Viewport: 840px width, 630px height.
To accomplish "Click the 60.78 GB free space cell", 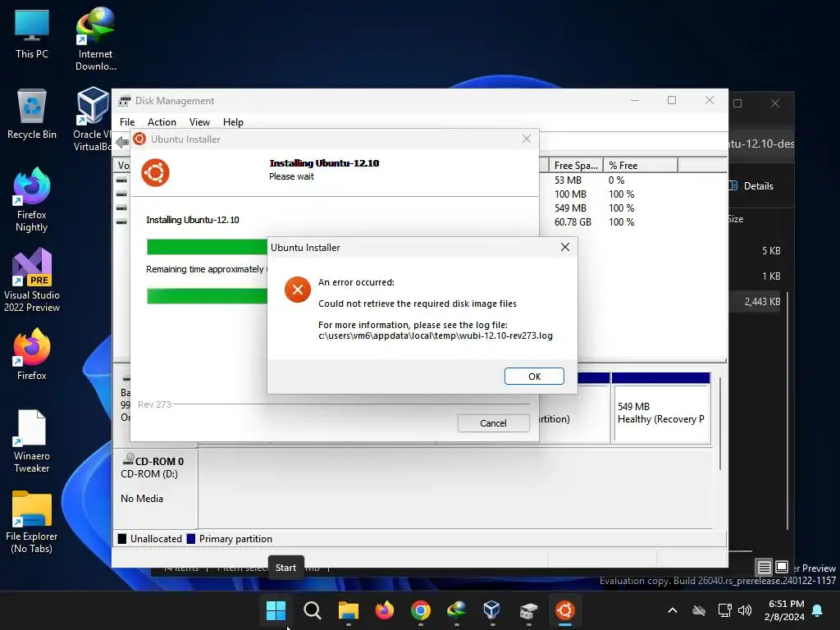I will pyautogui.click(x=573, y=221).
